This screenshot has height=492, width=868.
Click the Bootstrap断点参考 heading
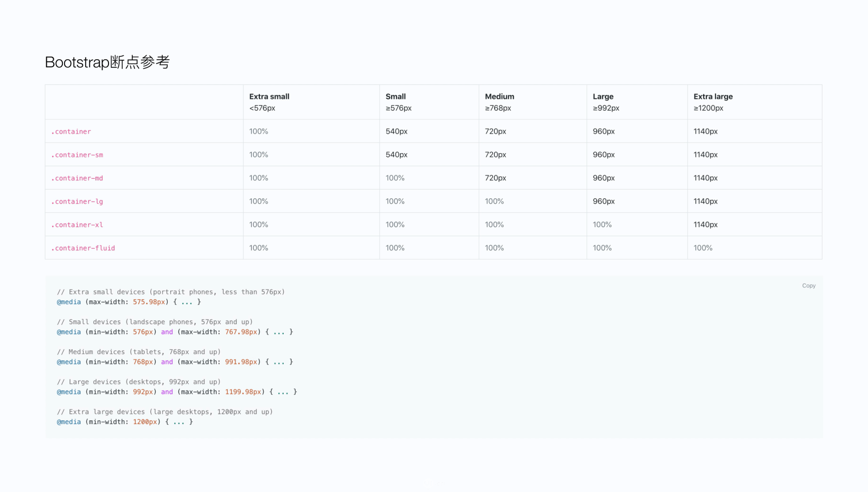click(x=107, y=62)
